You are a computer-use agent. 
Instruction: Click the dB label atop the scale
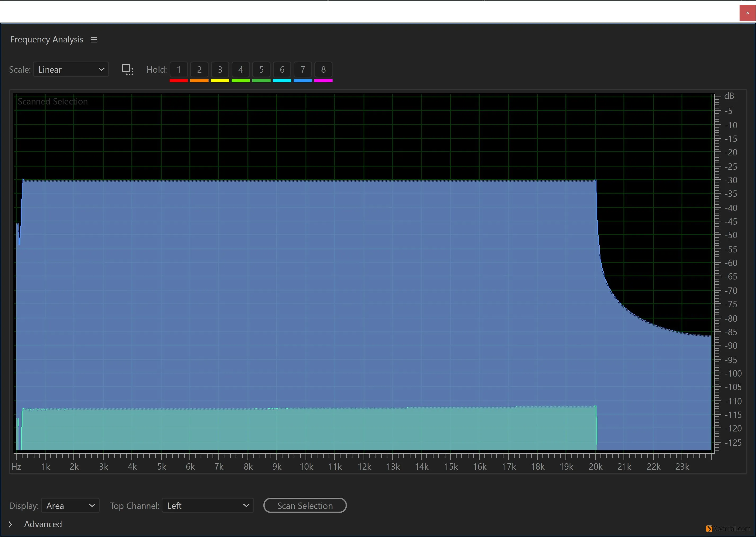pyautogui.click(x=729, y=96)
